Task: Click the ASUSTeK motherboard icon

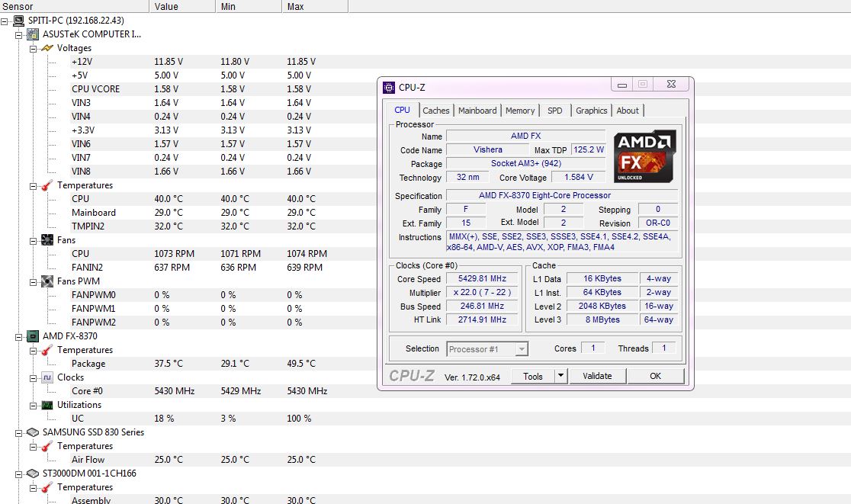Action: coord(33,34)
